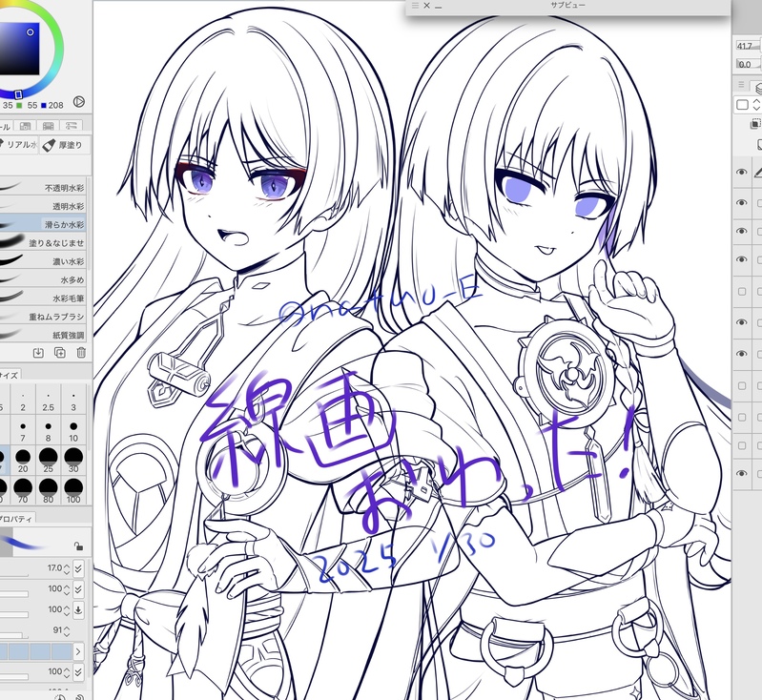Click the duplicate sub tool icon
762x700 pixels.
coord(60,353)
